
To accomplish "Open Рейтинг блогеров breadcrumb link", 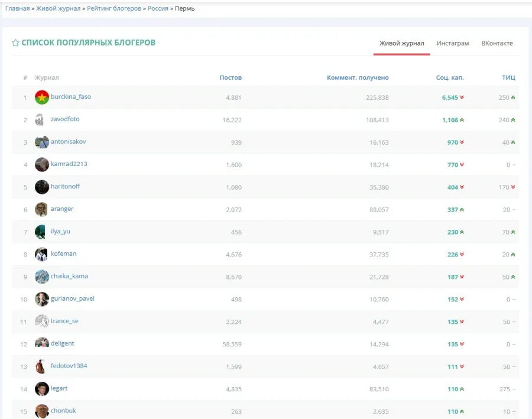I will (114, 8).
